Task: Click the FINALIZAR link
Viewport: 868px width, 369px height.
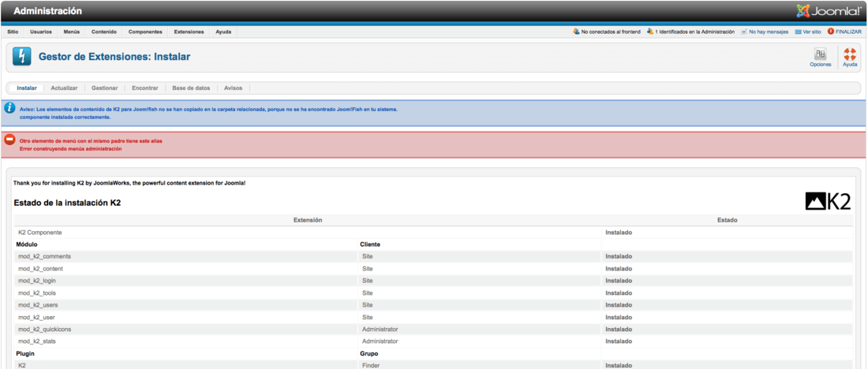Action: tap(848, 32)
